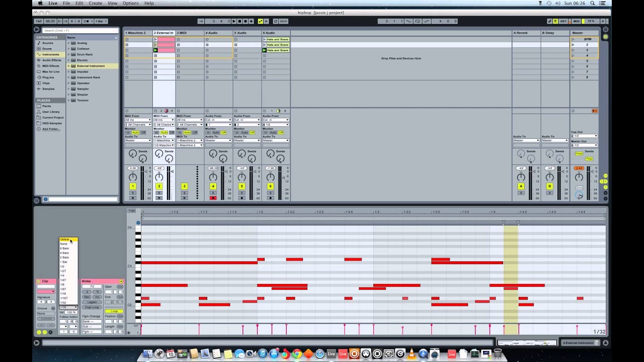Click the browser preview play icon
The width and height of the screenshot is (644, 362).
[x=45, y=199]
